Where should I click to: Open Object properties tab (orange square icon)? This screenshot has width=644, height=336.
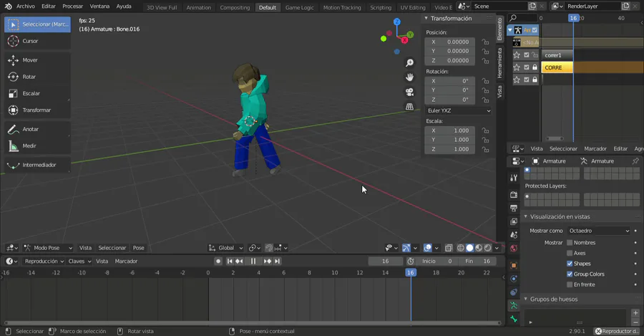(514, 265)
